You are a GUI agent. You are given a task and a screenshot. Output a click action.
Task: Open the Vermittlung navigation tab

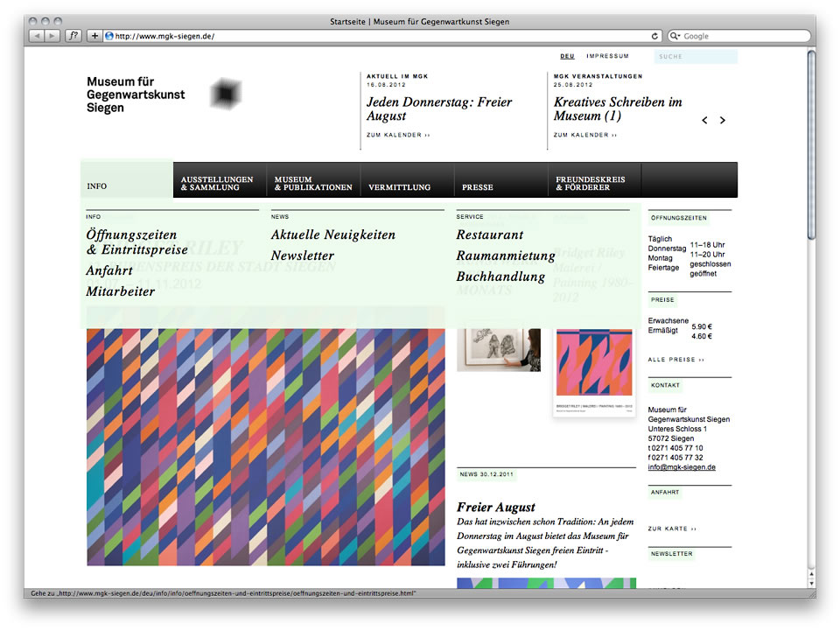[407, 180]
